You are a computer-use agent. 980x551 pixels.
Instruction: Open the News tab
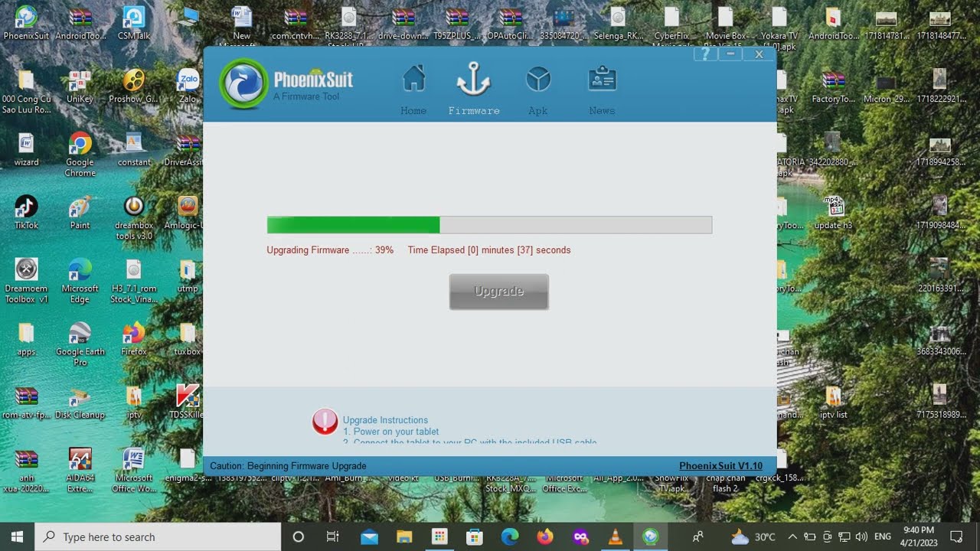[602, 90]
